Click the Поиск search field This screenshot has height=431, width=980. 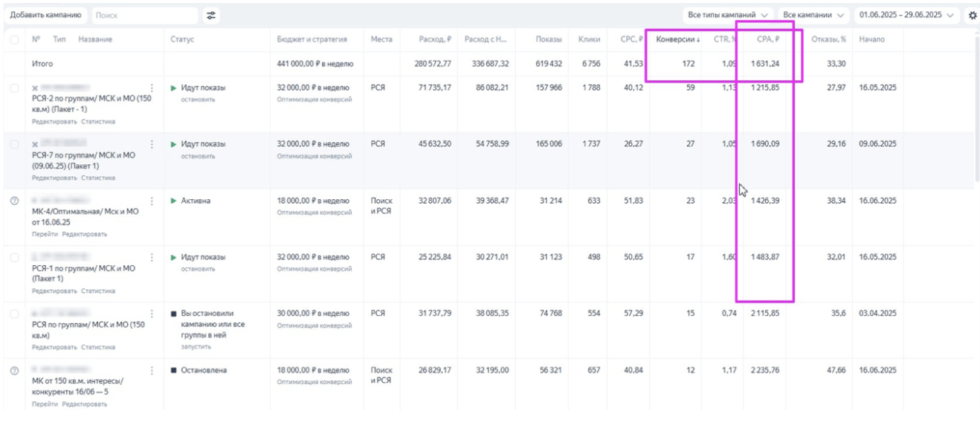pyautogui.click(x=145, y=15)
